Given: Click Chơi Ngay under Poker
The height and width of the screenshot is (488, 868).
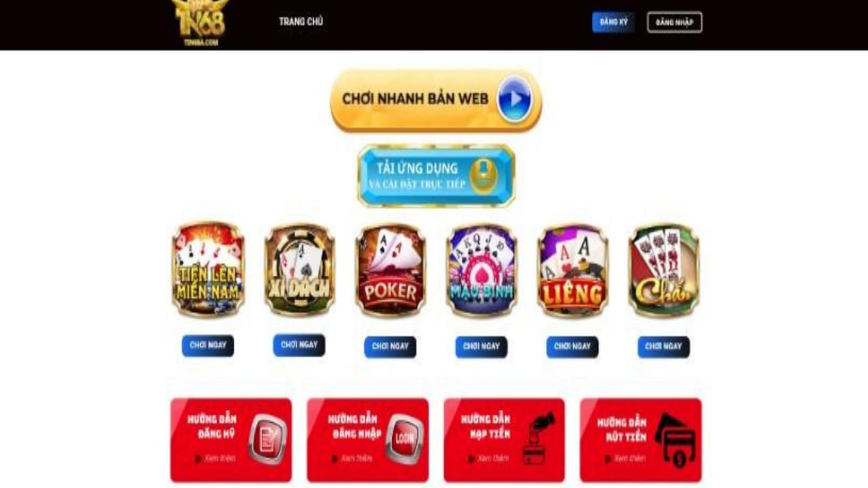Looking at the screenshot, I should tap(390, 346).
